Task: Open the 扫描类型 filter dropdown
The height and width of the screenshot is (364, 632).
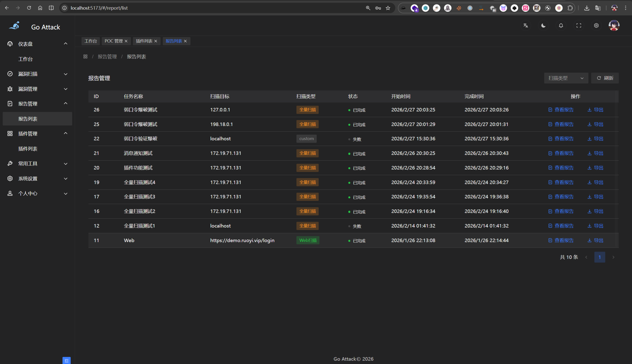Action: click(x=566, y=78)
